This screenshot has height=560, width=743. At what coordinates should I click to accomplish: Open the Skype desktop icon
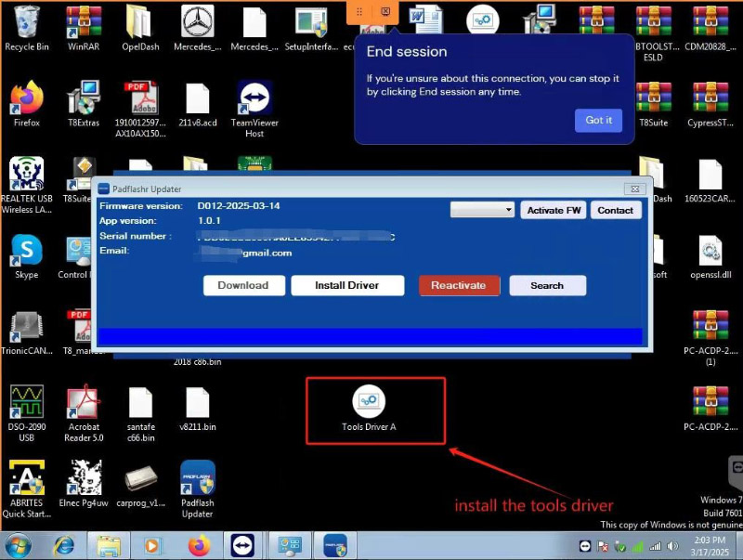click(26, 251)
